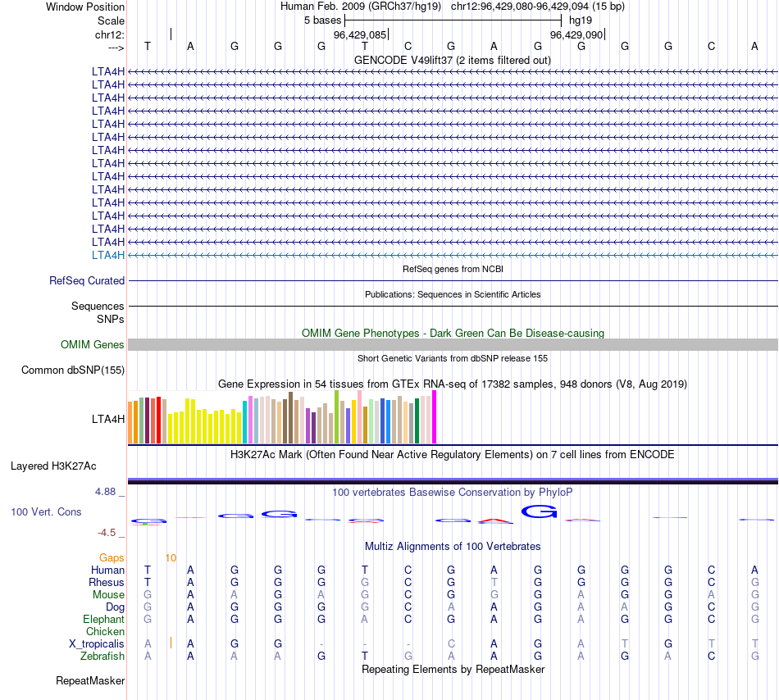Click the orange Gaps label
This screenshot has width=779, height=700.
tap(112, 558)
